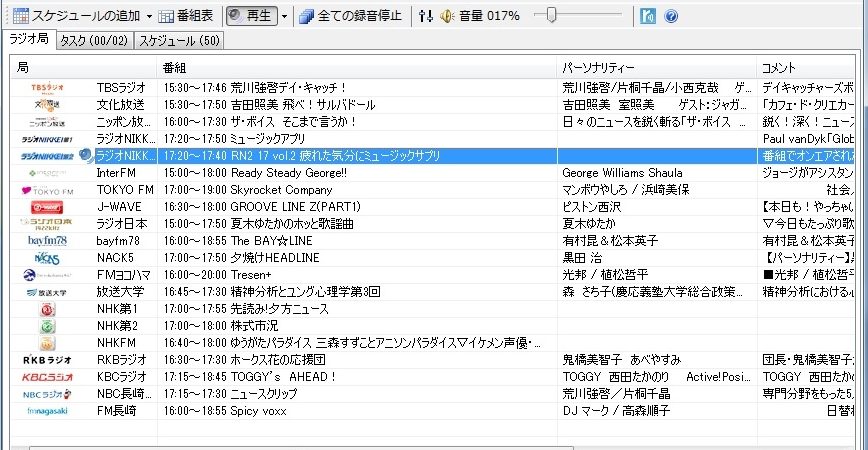Sort by the 番組 column header
Screen dimensions: 868x450
[357, 68]
